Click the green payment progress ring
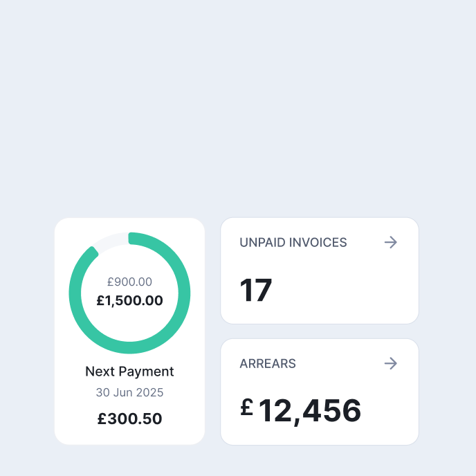 click(184, 293)
